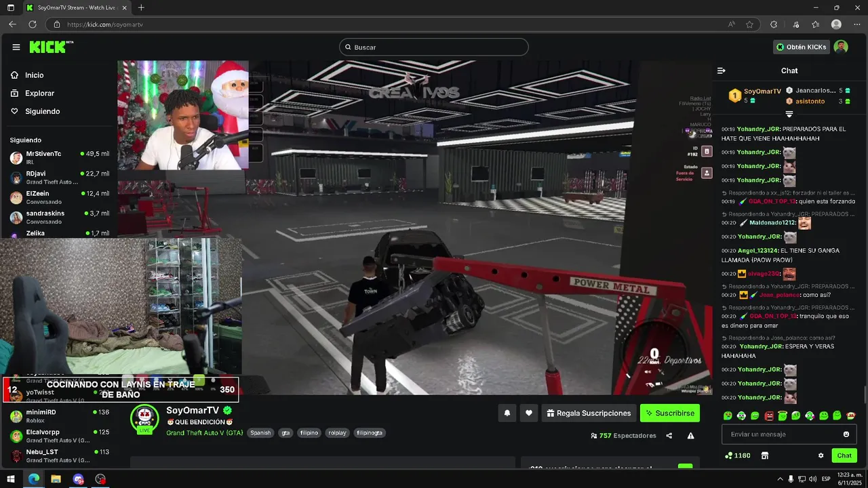Click SoyOmarTV top gifter entry
The image size is (868, 488).
[x=755, y=96]
